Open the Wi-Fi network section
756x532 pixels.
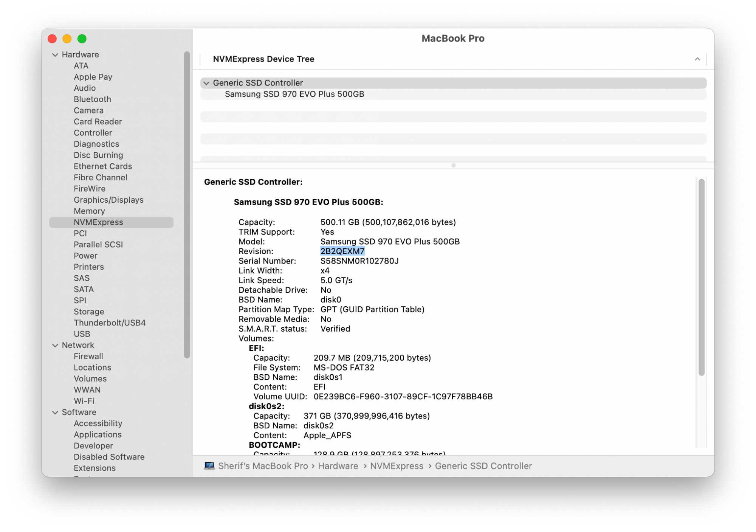pos(84,401)
